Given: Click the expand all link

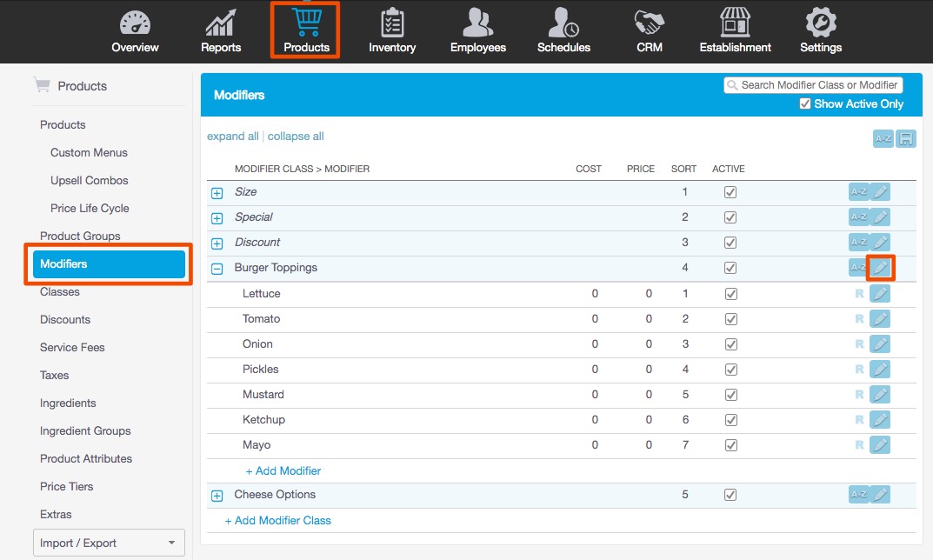Looking at the screenshot, I should click(232, 137).
